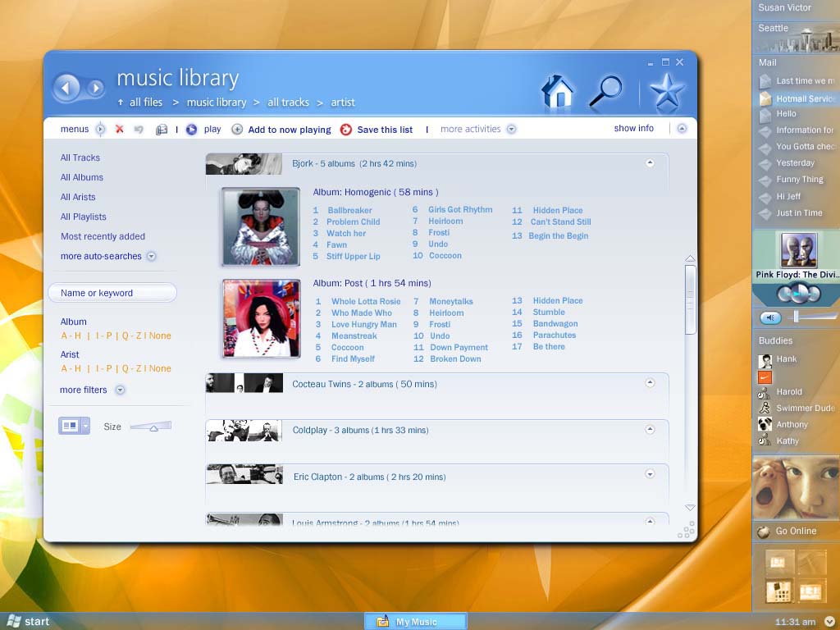Click the undo arrow icon in toolbar

click(x=139, y=129)
